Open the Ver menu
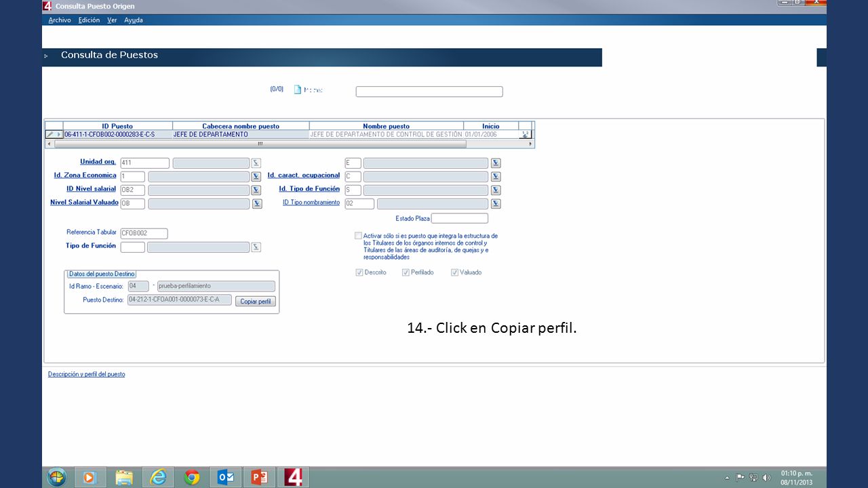 [112, 20]
